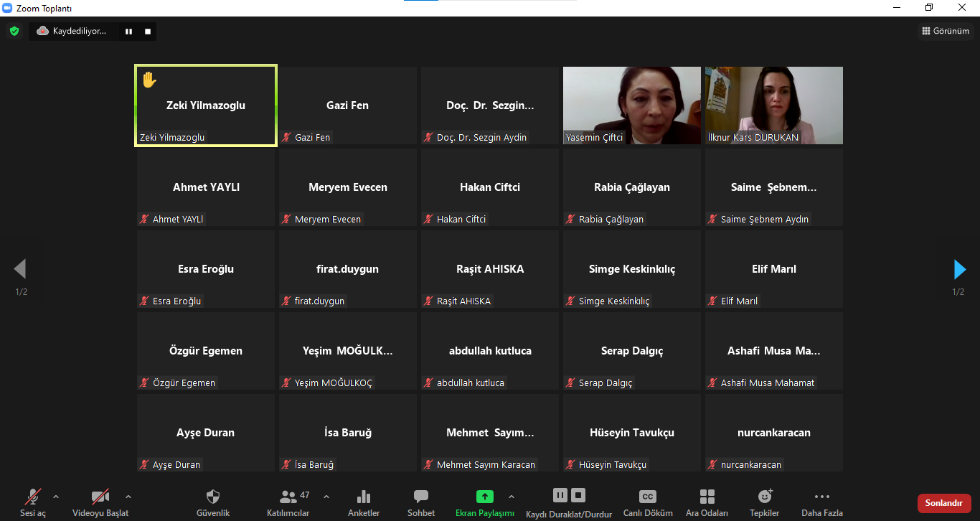Open Canlı Döküm closed captions
Image resolution: width=980 pixels, height=521 pixels.
648,503
